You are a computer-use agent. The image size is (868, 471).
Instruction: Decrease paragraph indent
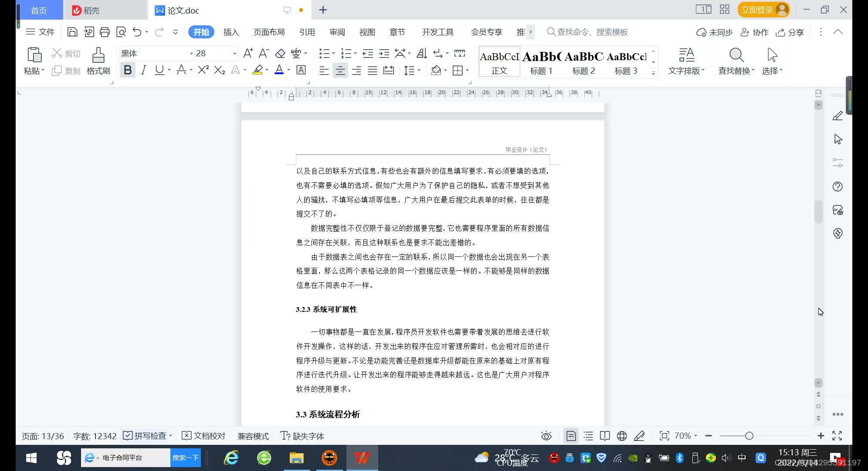[368, 53]
